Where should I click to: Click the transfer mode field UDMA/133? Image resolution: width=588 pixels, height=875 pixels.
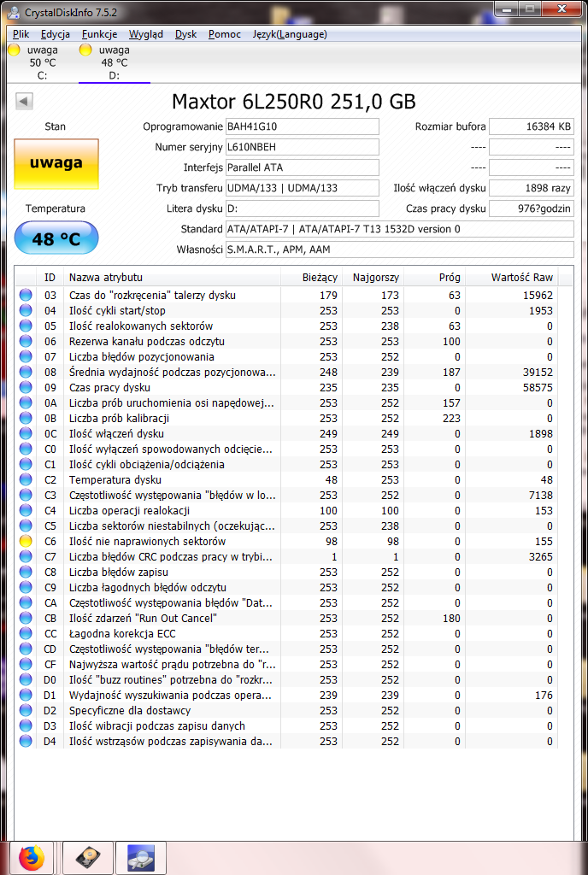click(x=302, y=188)
